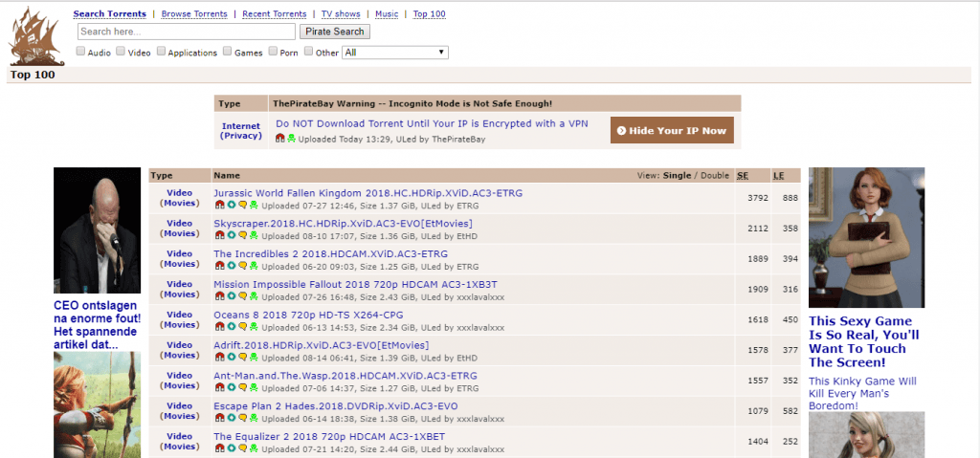Sort the list by LE column
The image size is (980, 458).
click(x=779, y=176)
